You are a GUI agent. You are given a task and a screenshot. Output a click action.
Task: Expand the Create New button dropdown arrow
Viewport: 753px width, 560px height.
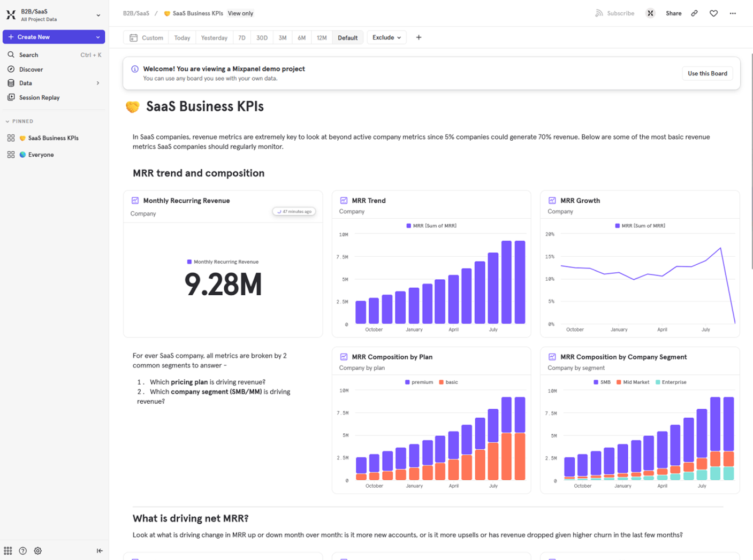point(97,37)
